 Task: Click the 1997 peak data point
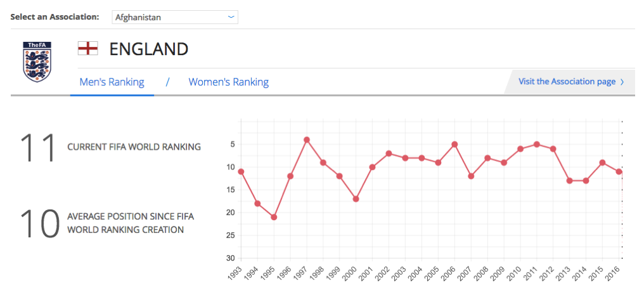coord(307,140)
